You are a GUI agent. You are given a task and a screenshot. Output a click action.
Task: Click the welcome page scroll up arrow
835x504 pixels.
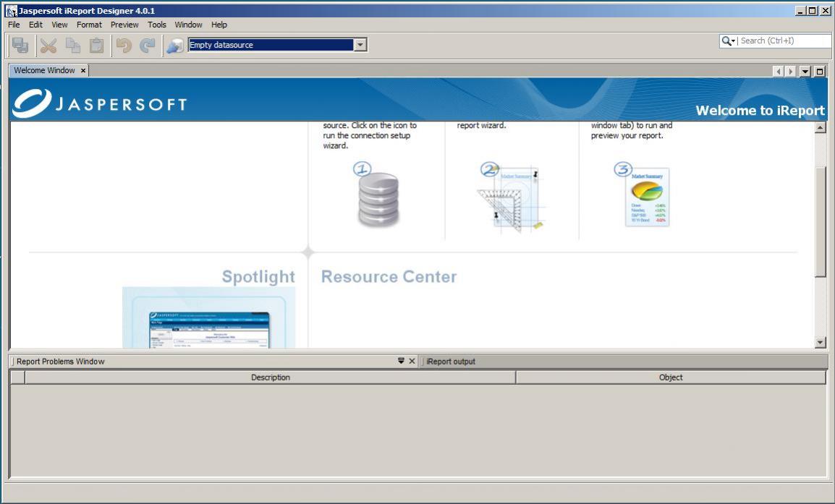point(820,127)
